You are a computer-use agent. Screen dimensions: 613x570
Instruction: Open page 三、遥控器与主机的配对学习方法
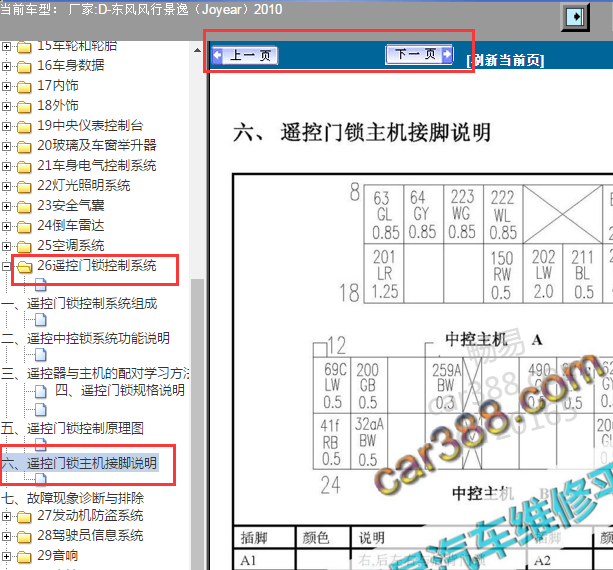(95, 374)
